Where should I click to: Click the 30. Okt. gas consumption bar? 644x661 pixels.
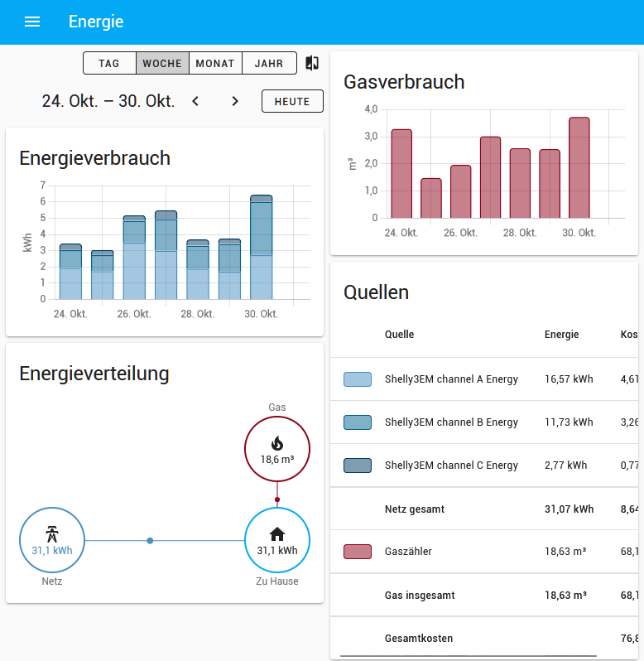(579, 167)
